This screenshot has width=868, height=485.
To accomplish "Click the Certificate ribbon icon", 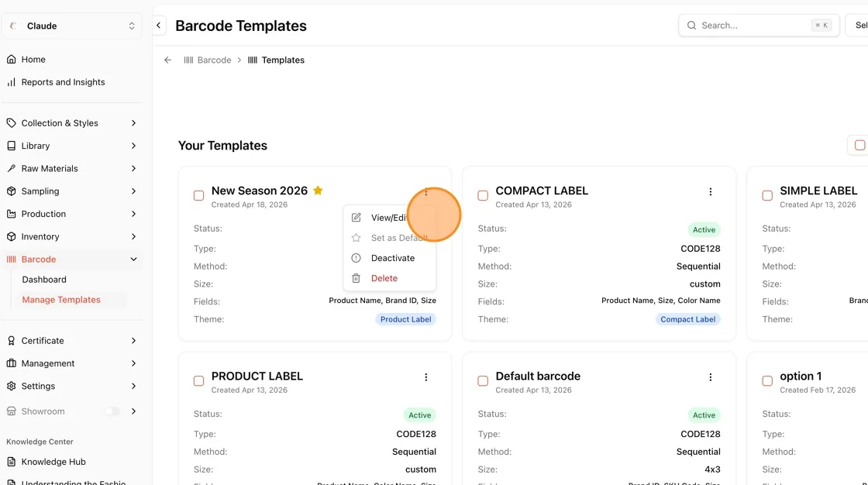I will point(11,340).
